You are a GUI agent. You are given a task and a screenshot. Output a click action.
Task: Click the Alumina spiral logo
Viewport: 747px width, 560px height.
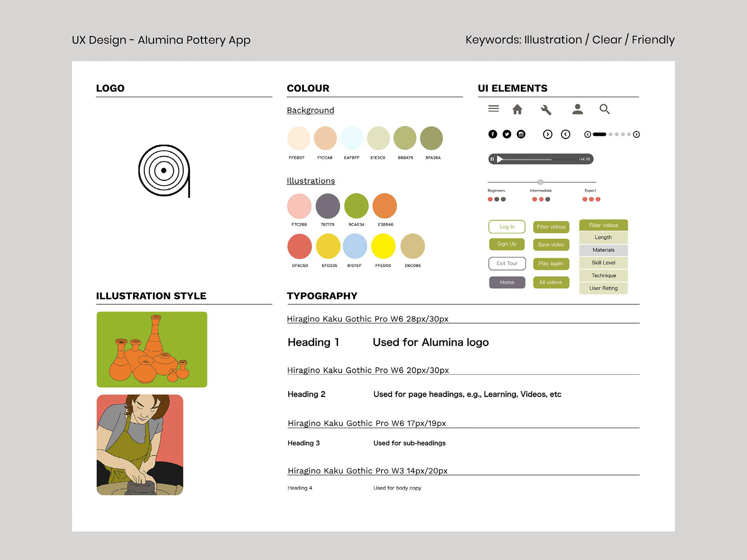click(x=164, y=171)
